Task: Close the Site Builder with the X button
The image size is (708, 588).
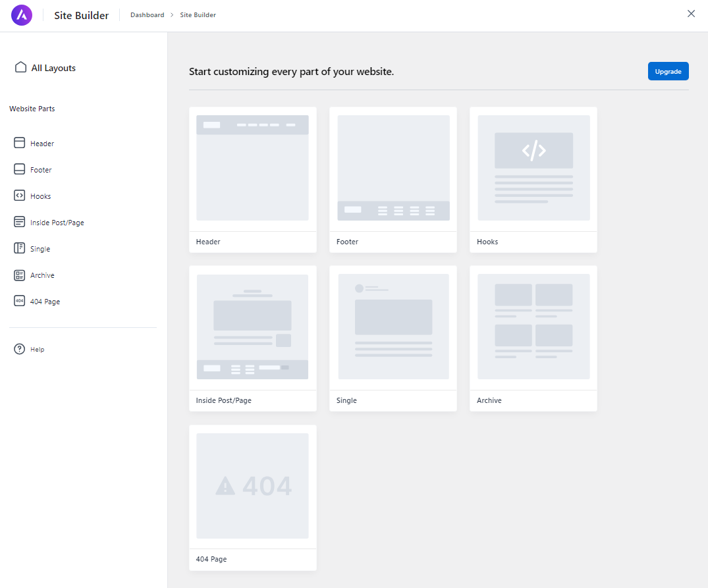Action: click(x=691, y=13)
